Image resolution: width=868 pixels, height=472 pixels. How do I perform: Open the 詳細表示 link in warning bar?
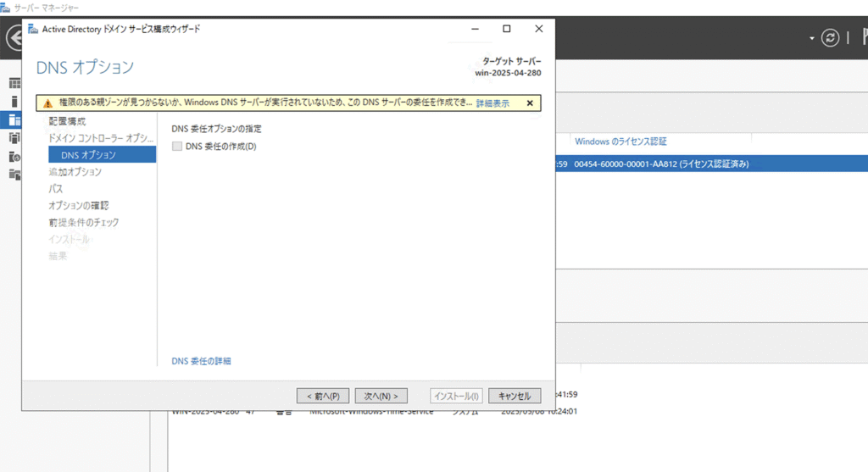click(492, 103)
